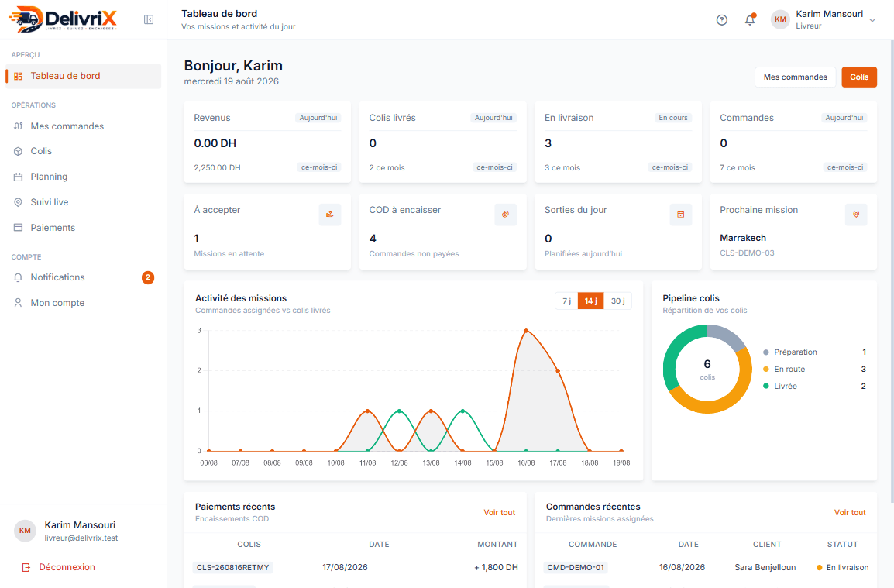Viewport: 894px width, 588px height.
Task: Open order CMD-DEMO-01
Action: click(x=576, y=567)
